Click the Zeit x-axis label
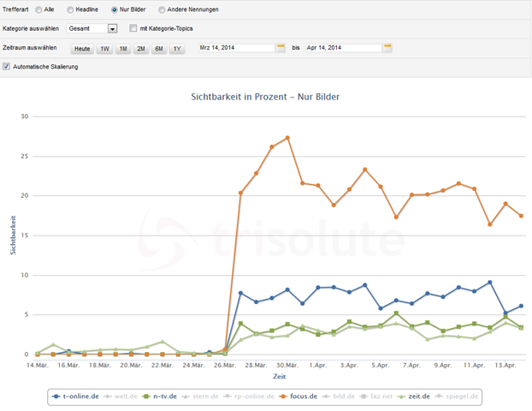Viewport: 532px width, 411px height. click(280, 377)
